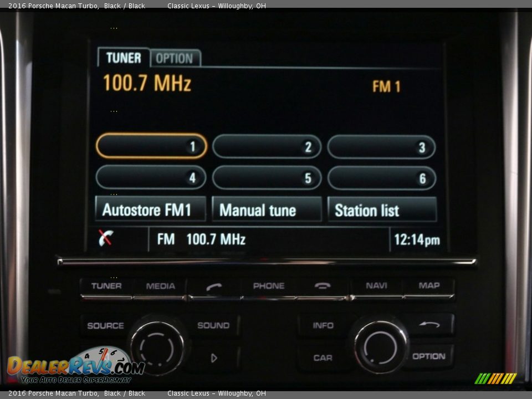Tap the crossed-out phone status icon
This screenshot has width=532, height=399.
click(106, 238)
